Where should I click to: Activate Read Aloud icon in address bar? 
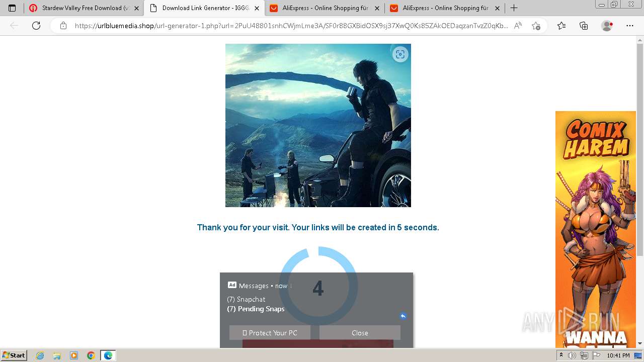tap(518, 26)
